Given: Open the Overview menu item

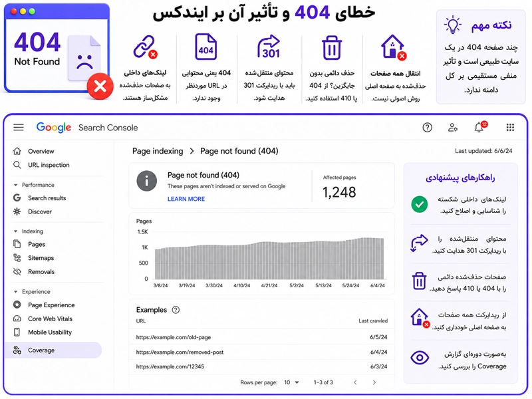Looking at the screenshot, I should tap(41, 151).
